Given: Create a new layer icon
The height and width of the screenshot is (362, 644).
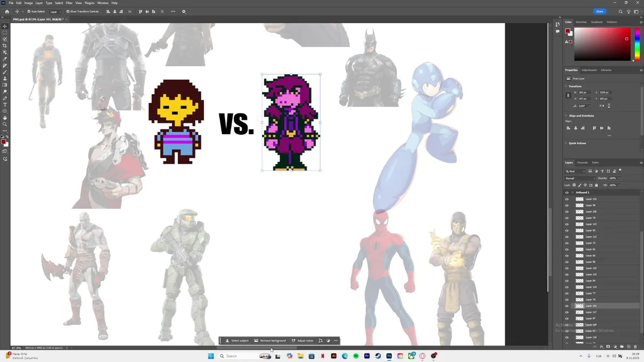Looking at the screenshot, I should click(628, 347).
